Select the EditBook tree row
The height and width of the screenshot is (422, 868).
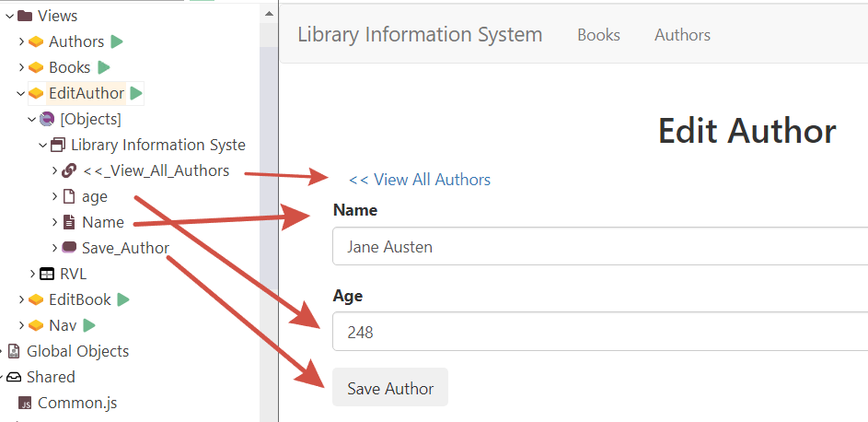tap(80, 299)
